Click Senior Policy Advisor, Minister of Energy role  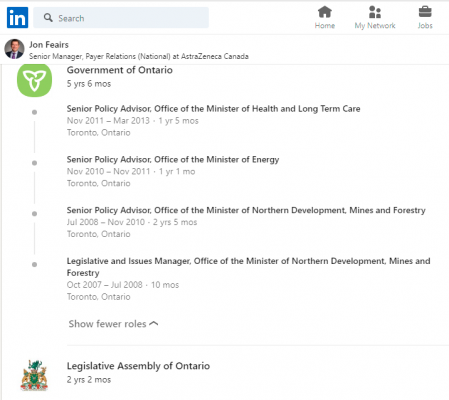pos(173,160)
